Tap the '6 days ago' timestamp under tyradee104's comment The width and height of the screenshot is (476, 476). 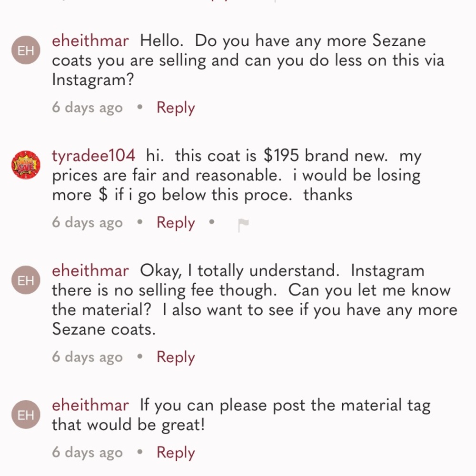pyautogui.click(x=87, y=223)
